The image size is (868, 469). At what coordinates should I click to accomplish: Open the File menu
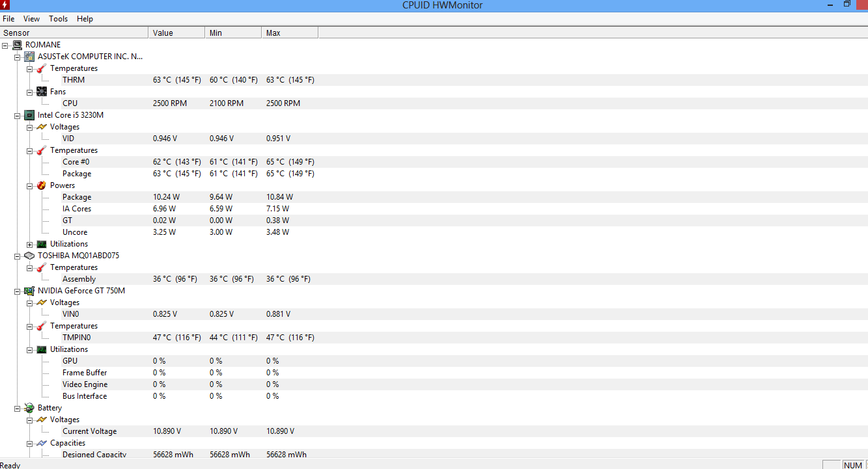coord(8,19)
